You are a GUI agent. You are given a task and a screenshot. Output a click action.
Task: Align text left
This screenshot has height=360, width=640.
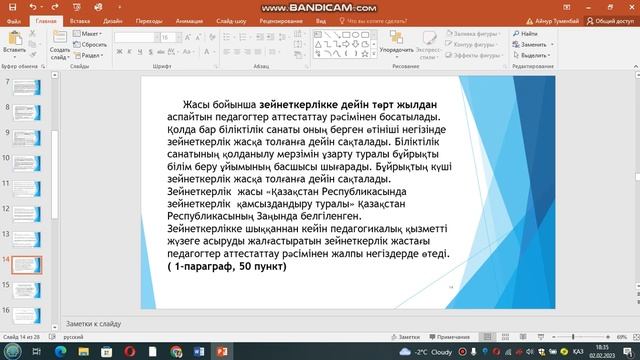pos(227,52)
